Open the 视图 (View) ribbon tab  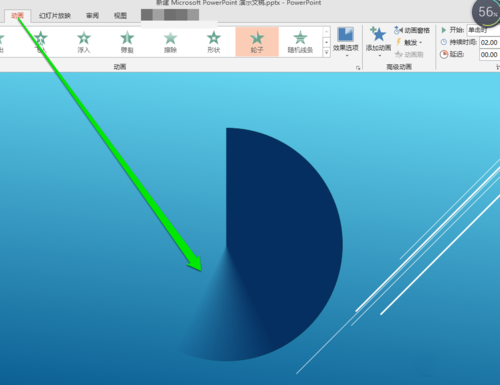pos(120,16)
